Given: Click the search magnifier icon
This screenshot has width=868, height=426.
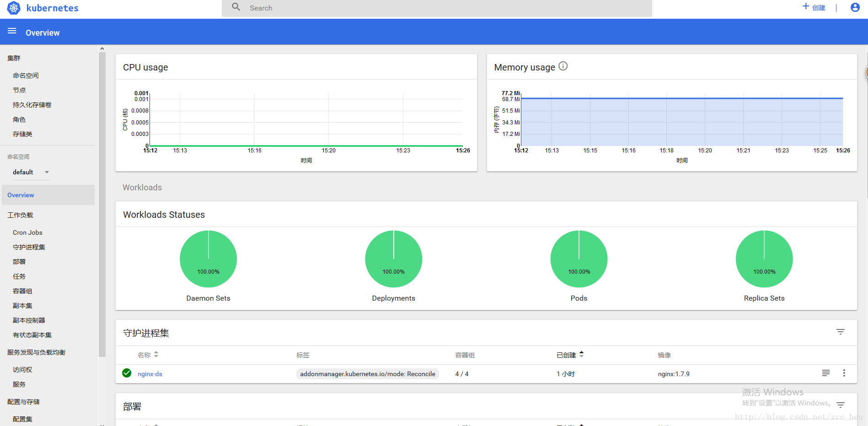Looking at the screenshot, I should pos(236,7).
